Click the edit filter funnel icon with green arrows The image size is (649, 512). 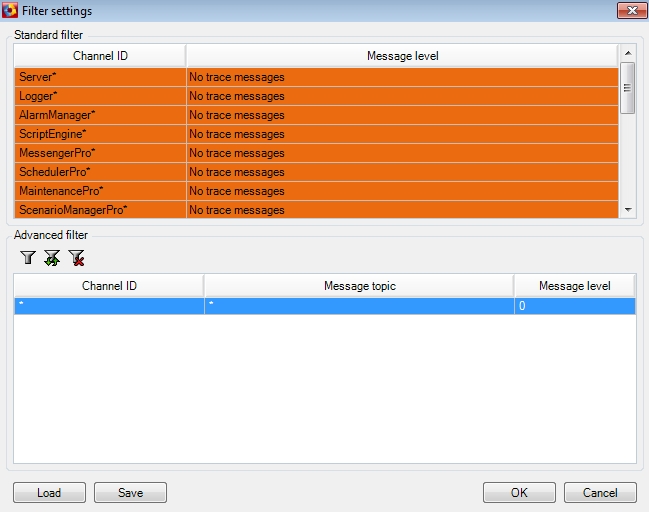[x=52, y=257]
